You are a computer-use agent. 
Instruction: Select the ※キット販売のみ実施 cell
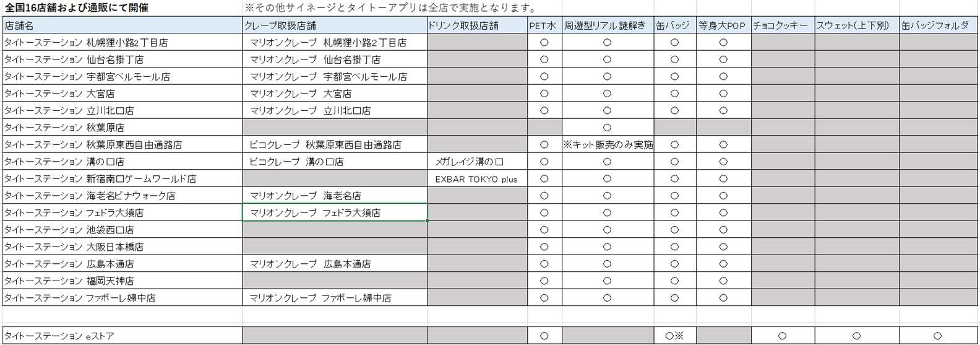click(608, 145)
